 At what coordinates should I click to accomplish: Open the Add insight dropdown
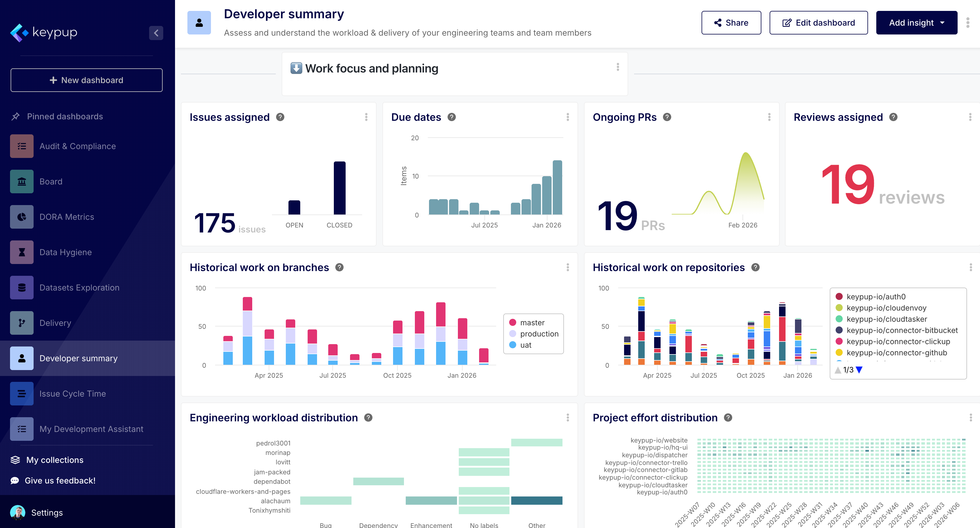click(x=916, y=23)
